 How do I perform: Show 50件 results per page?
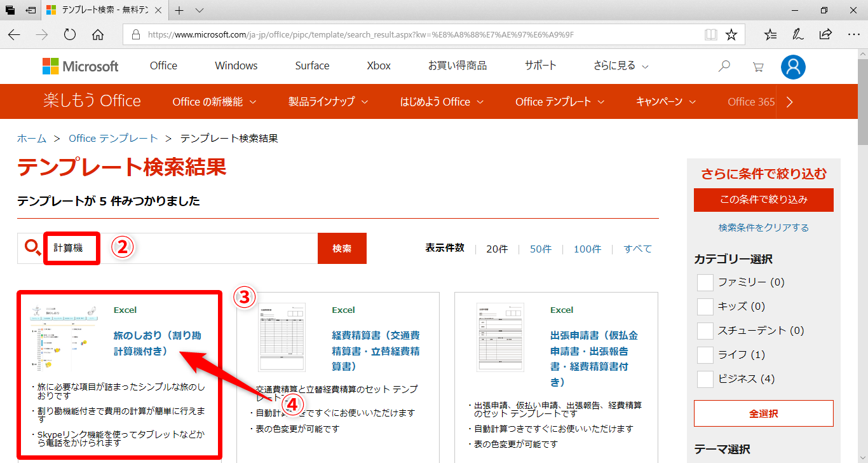541,249
